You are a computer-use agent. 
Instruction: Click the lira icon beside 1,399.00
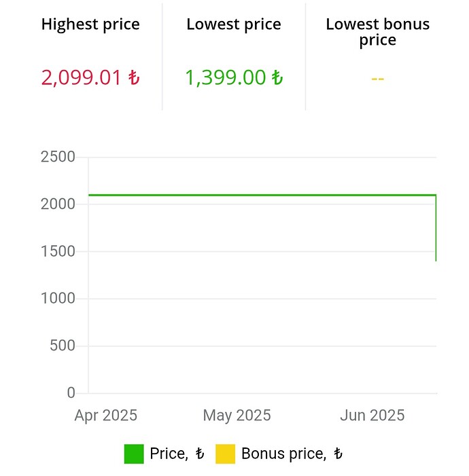(x=277, y=77)
